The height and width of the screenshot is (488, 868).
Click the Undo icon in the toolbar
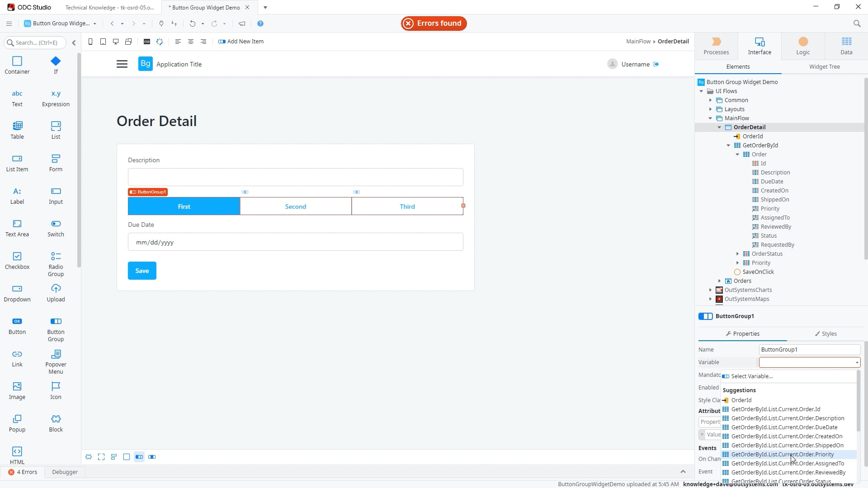(192, 23)
